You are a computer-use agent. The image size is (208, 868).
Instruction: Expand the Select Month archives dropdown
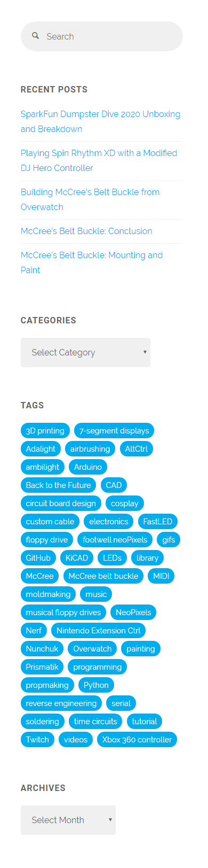pos(68,820)
